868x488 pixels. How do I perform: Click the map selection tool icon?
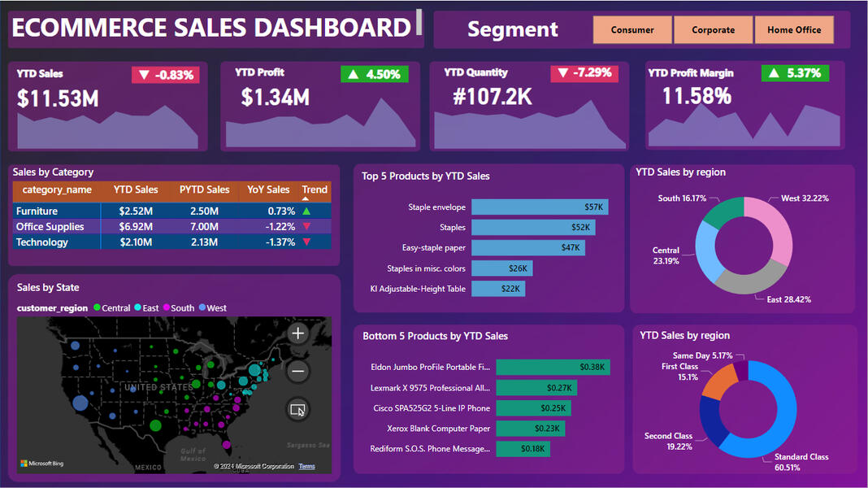pos(298,410)
